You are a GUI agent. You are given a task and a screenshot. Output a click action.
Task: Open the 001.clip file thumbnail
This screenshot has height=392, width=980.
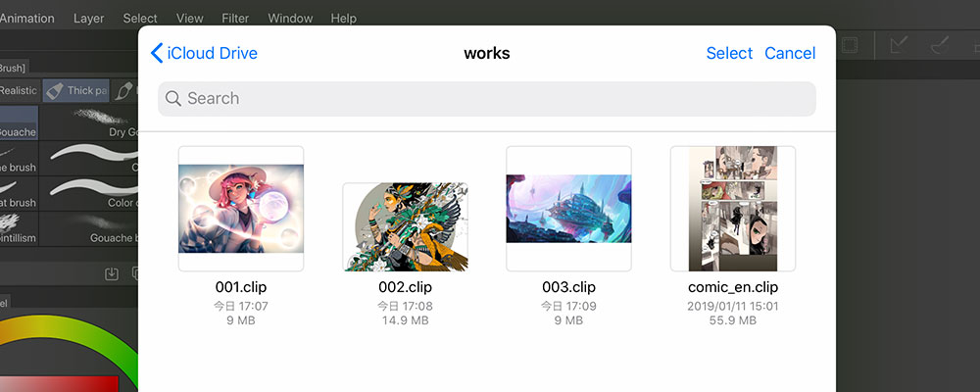click(x=241, y=208)
